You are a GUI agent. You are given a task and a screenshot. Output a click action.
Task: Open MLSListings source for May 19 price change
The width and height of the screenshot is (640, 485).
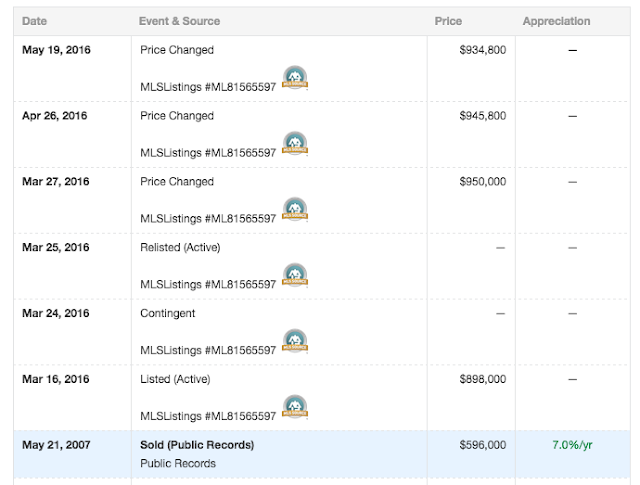[208, 87]
